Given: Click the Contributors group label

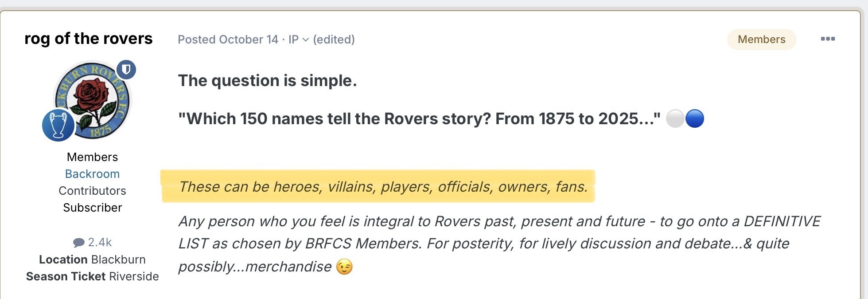Looking at the screenshot, I should (x=92, y=191).
